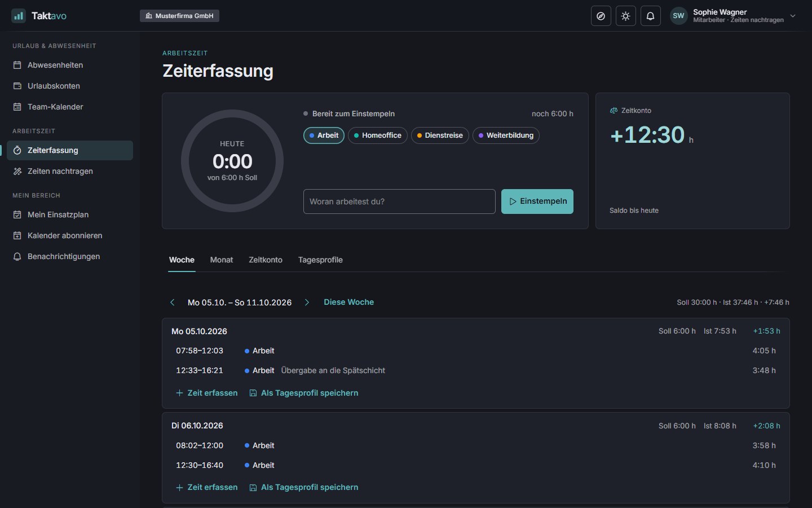Click the +12:30 Zeitkonto balance
The height and width of the screenshot is (508, 812).
tap(648, 135)
